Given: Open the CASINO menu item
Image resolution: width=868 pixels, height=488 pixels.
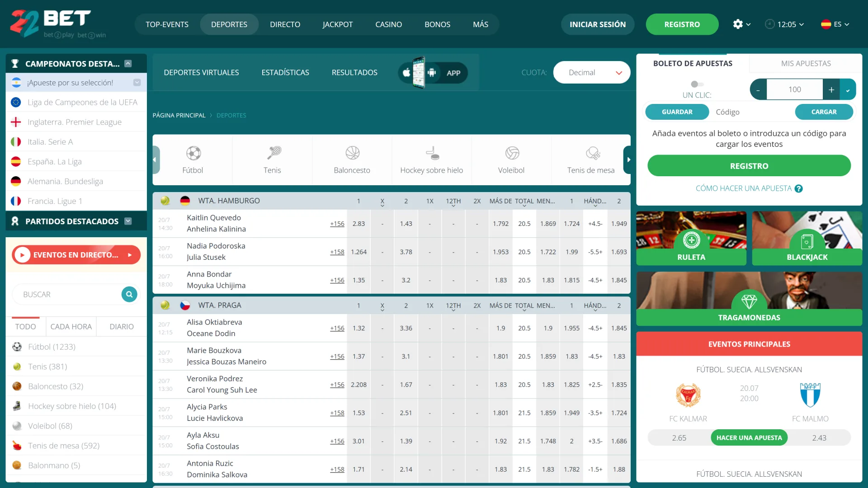Looking at the screenshot, I should coord(389,24).
